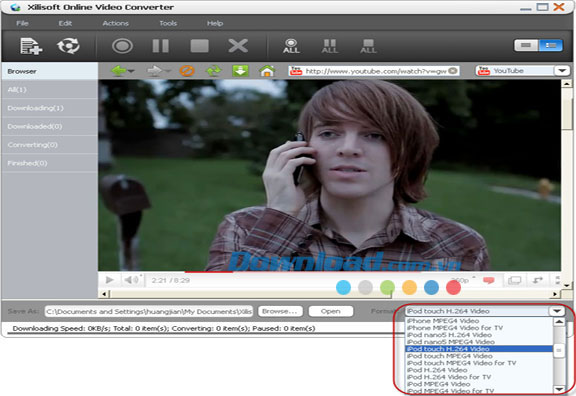Select the Downloading(1) sidebar category
Screen dimensions: 576x396
click(x=50, y=108)
